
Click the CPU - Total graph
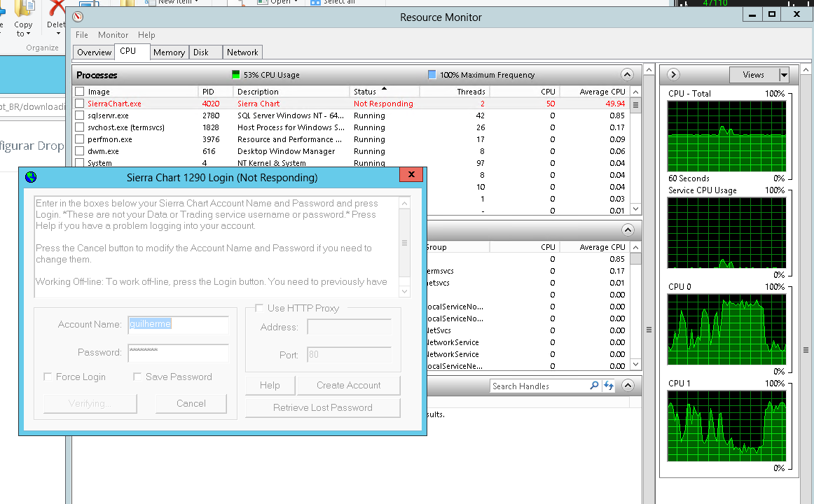(727, 136)
